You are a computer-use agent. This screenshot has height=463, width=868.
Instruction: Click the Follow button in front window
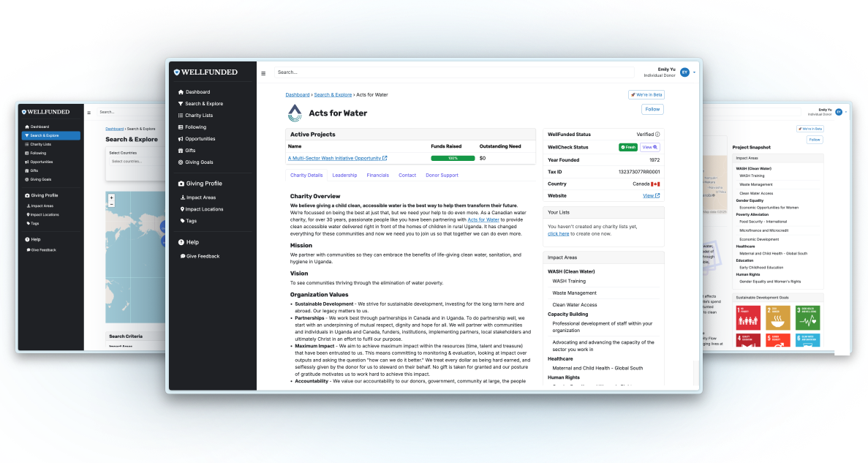(652, 109)
